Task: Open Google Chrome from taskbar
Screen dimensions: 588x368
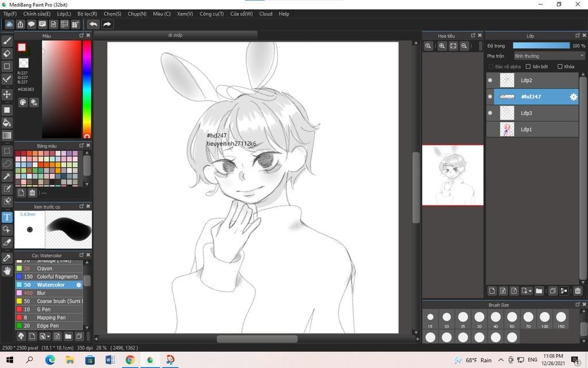Action: click(x=130, y=360)
